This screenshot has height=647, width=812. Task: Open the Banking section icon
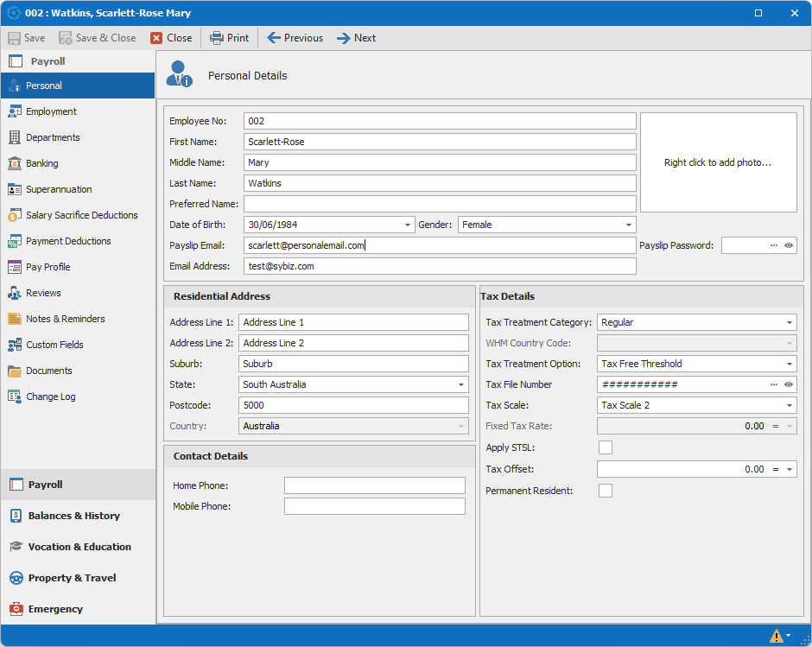[15, 163]
